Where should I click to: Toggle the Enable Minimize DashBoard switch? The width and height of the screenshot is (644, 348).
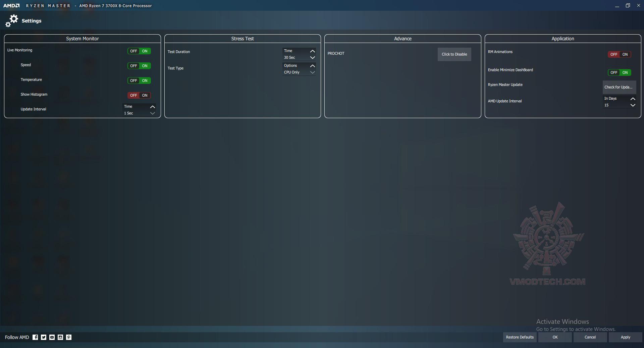[x=620, y=72]
